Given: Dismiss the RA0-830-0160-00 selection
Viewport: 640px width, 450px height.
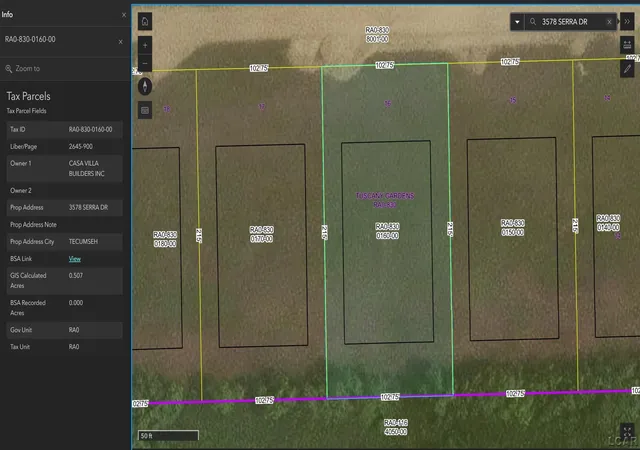Looking at the screenshot, I should pyautogui.click(x=120, y=42).
